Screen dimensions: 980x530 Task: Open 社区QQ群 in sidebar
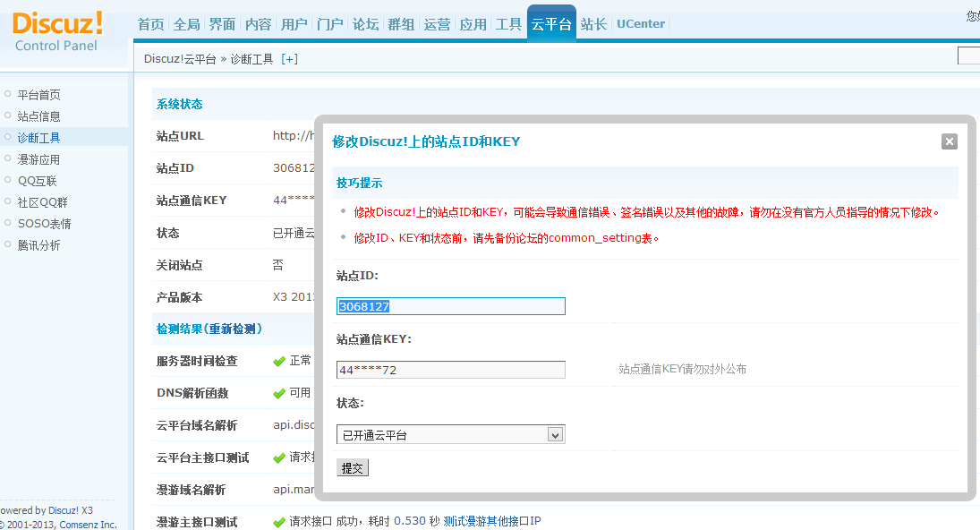click(42, 202)
